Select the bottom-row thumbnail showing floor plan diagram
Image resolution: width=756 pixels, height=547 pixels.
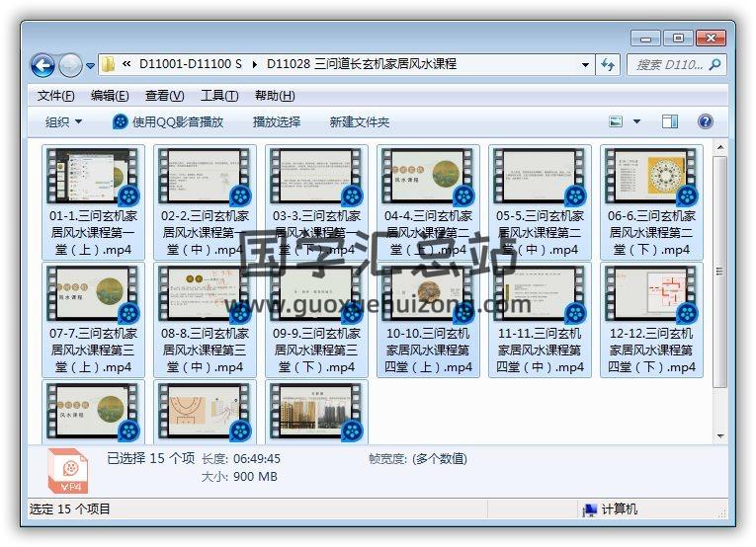(x=205, y=412)
